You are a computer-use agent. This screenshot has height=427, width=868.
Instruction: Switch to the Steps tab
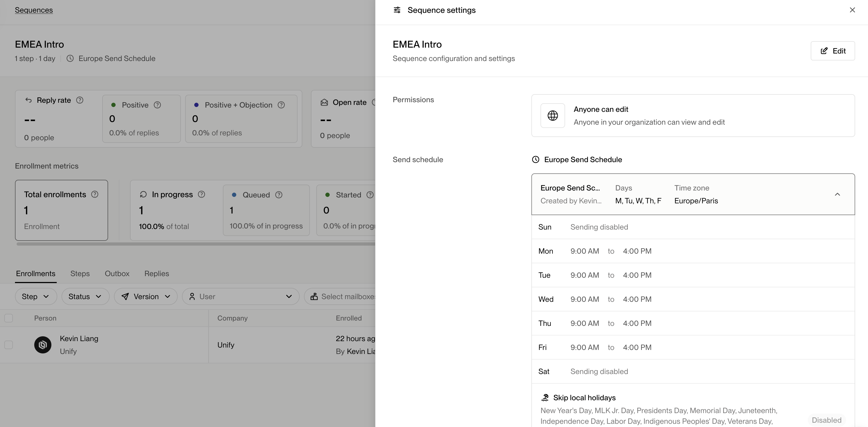point(80,273)
